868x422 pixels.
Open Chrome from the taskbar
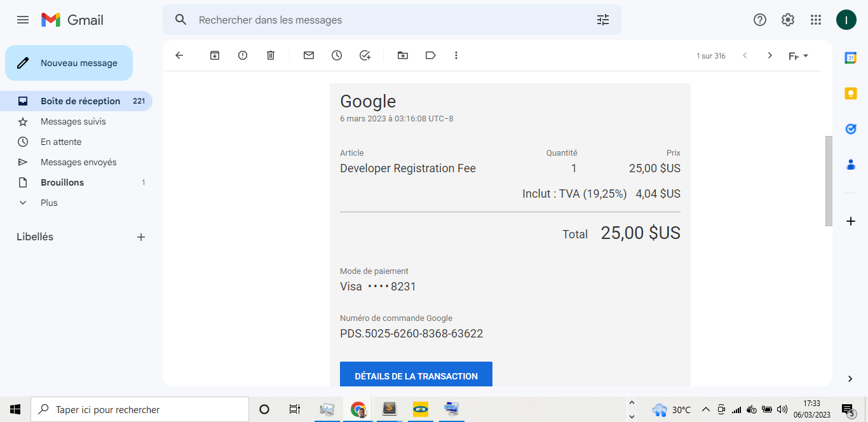pos(358,409)
